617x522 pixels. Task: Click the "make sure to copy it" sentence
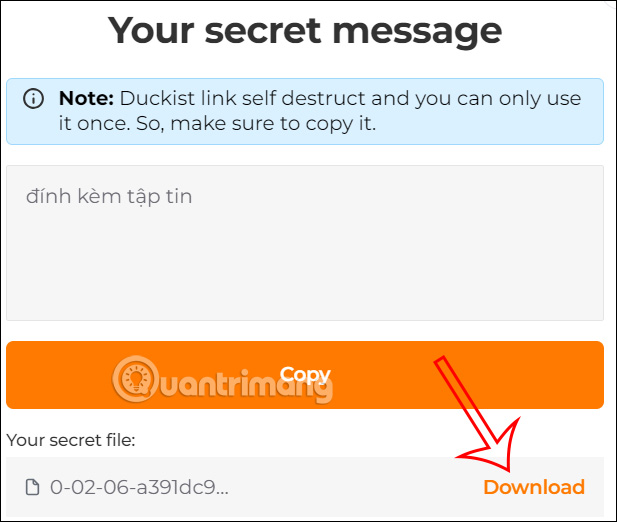[x=273, y=124]
